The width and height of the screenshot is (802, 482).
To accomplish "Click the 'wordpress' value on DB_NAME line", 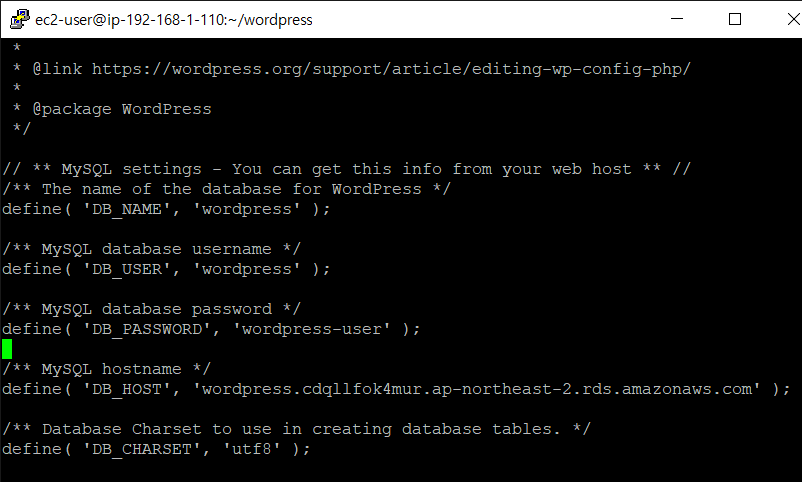I will pyautogui.click(x=247, y=209).
